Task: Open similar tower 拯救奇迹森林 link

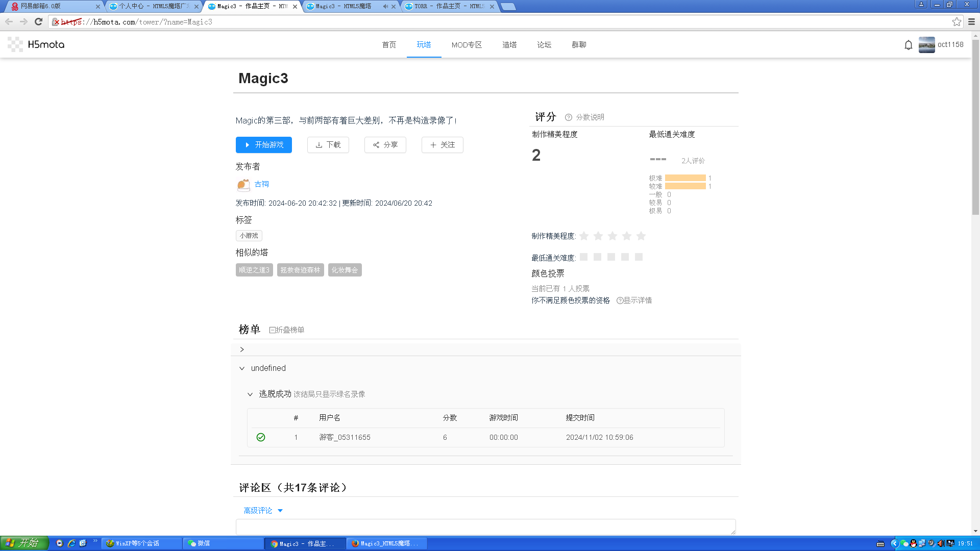Action: click(300, 270)
